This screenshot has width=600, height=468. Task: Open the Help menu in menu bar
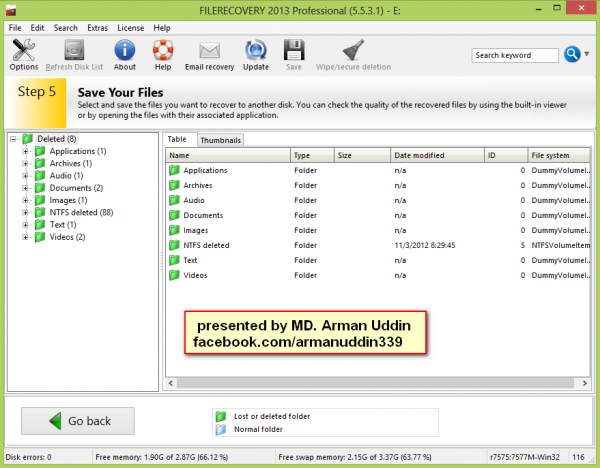[x=162, y=28]
